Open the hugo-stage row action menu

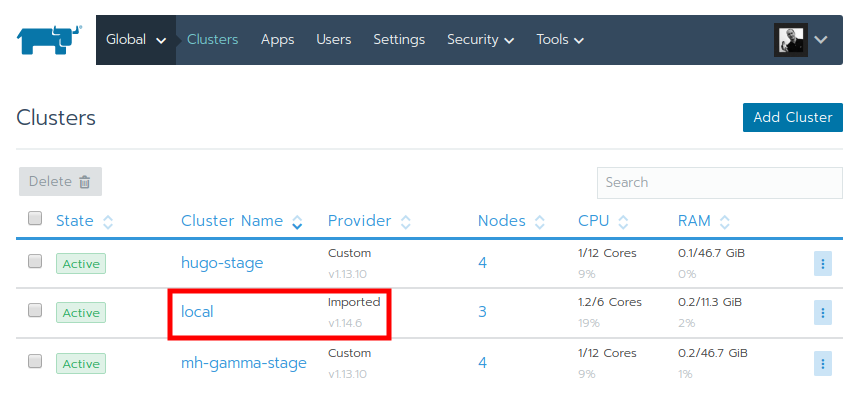(x=823, y=264)
